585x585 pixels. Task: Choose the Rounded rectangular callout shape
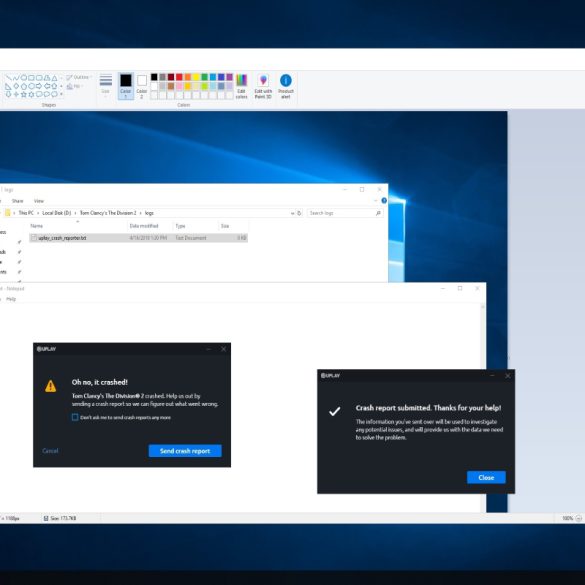coord(39,94)
